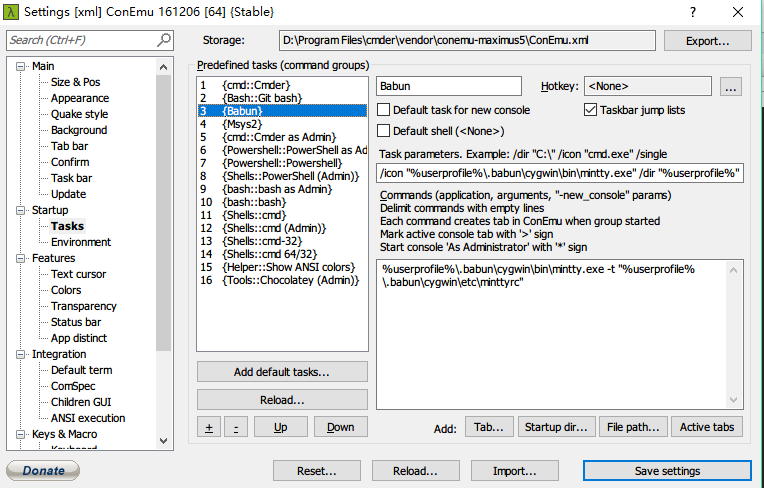The width and height of the screenshot is (764, 488).
Task: Open Environment settings page
Action: [x=81, y=242]
